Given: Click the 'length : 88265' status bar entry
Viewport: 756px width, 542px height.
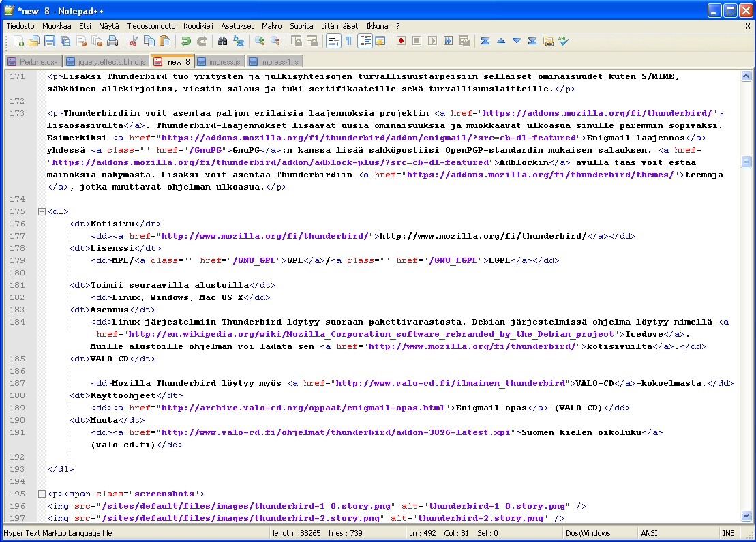Looking at the screenshot, I should pyautogui.click(x=297, y=533).
